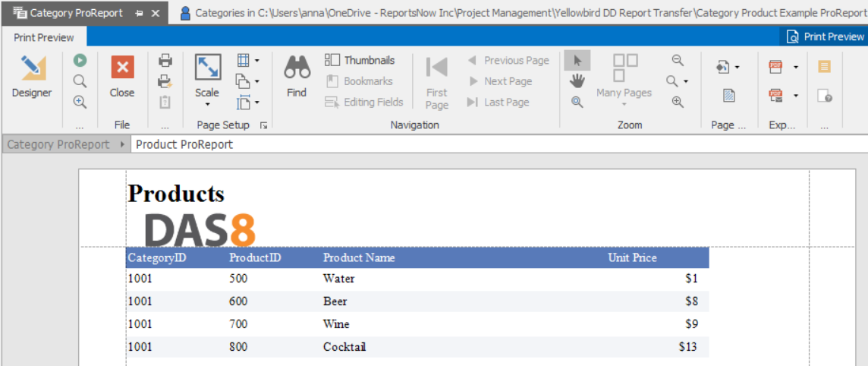This screenshot has width=868, height=366.
Task: Expand the Margins dropdown arrow
Action: pos(257,60)
